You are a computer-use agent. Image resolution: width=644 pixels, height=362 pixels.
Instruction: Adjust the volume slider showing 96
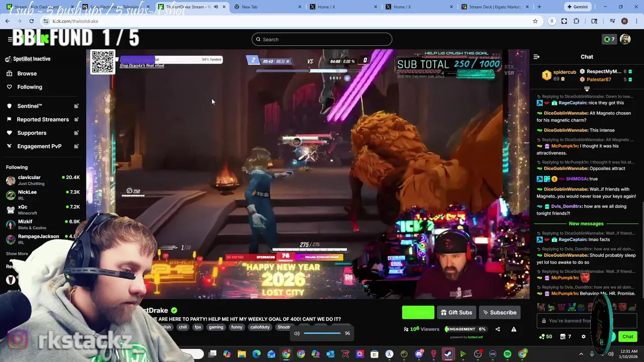(x=323, y=333)
